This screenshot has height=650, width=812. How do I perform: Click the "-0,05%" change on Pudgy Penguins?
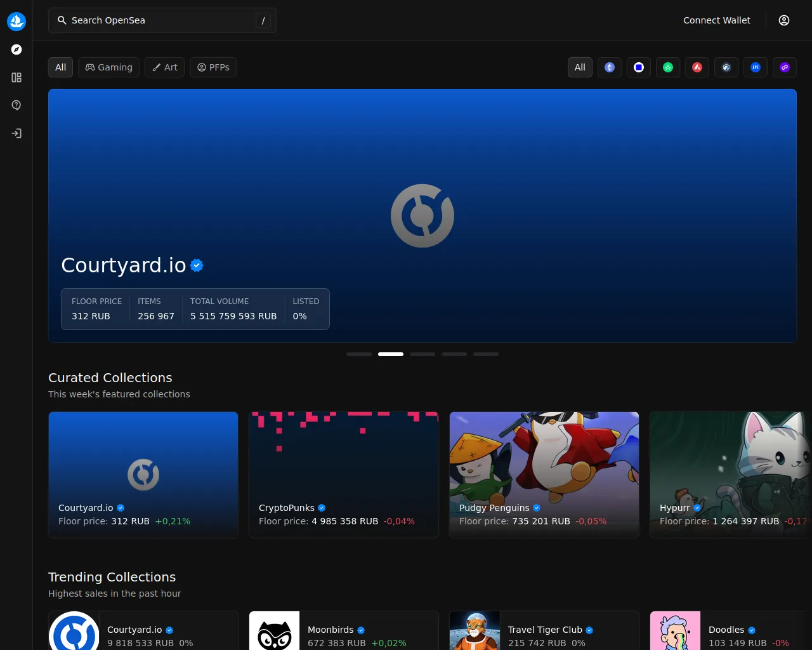click(x=591, y=521)
